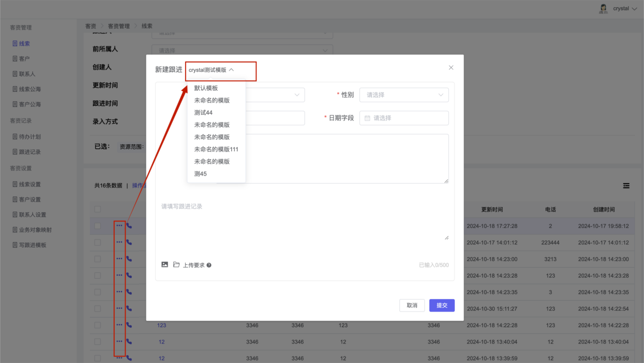Click the 创建时间 column header
This screenshot has height=363, width=644.
coord(604,209)
